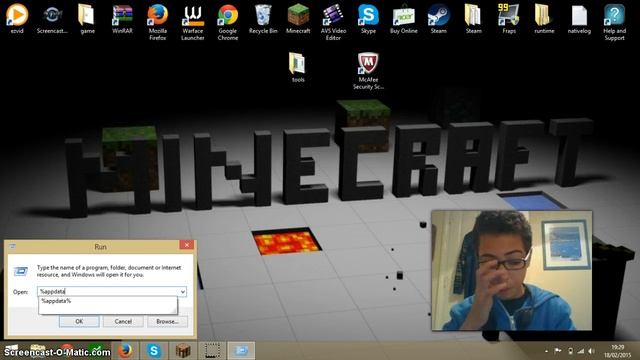Click Firefox in the taskbar
The image size is (640, 360).
125,351
